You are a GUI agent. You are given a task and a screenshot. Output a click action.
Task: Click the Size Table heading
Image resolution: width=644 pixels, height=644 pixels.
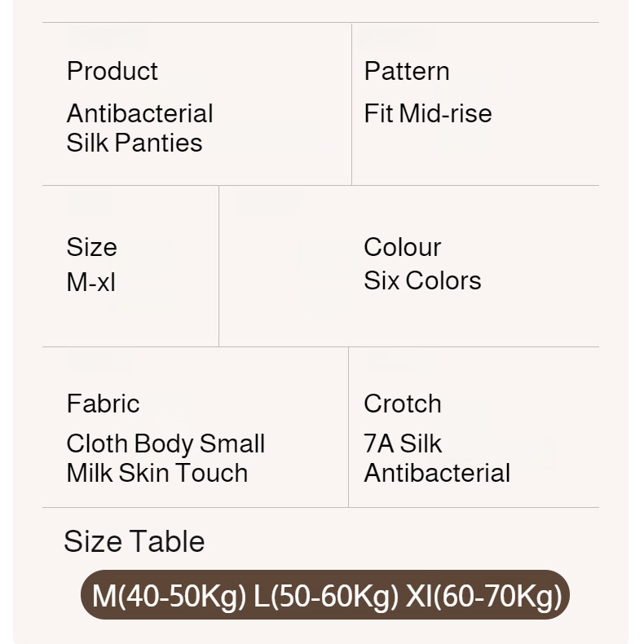(x=134, y=541)
